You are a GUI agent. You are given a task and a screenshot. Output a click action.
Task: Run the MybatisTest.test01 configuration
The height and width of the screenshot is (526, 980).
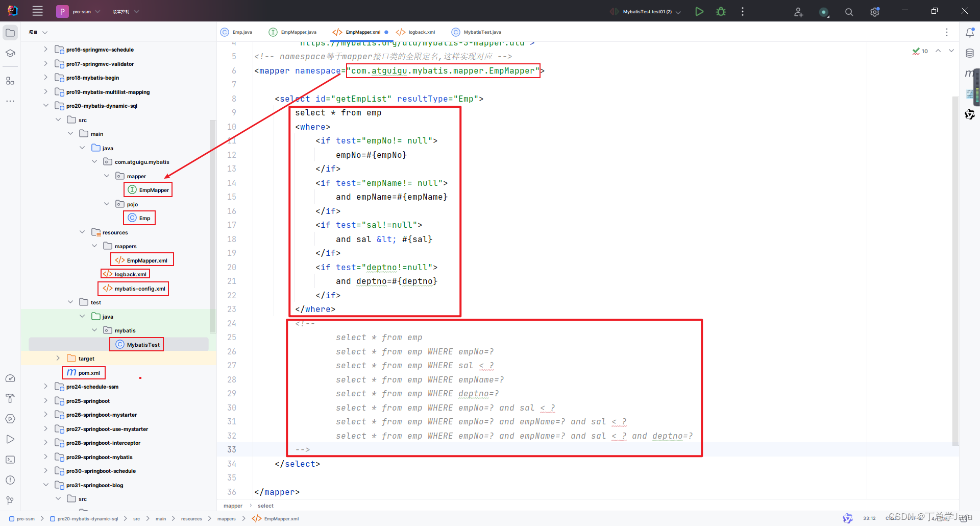tap(699, 11)
